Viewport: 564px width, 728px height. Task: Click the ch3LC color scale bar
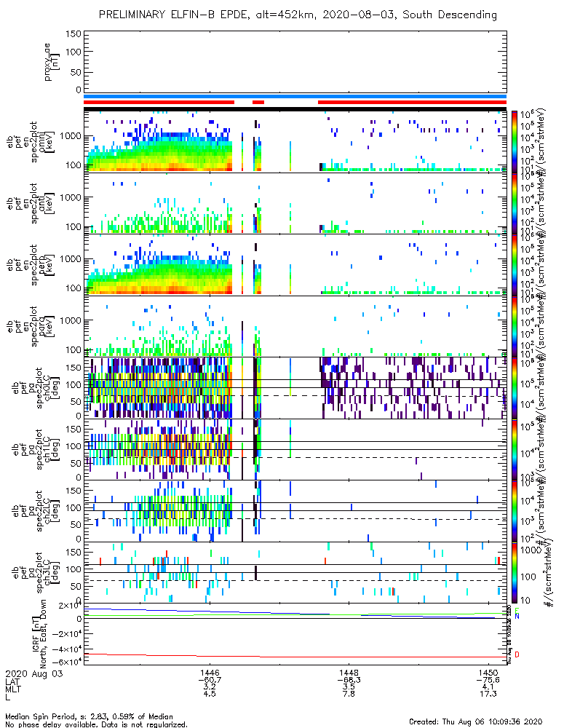click(514, 573)
